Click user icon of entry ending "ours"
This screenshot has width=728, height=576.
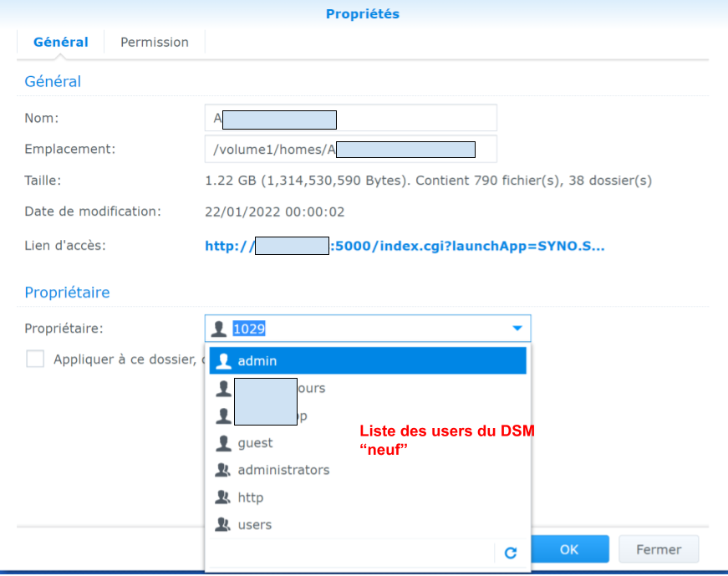[x=223, y=389]
